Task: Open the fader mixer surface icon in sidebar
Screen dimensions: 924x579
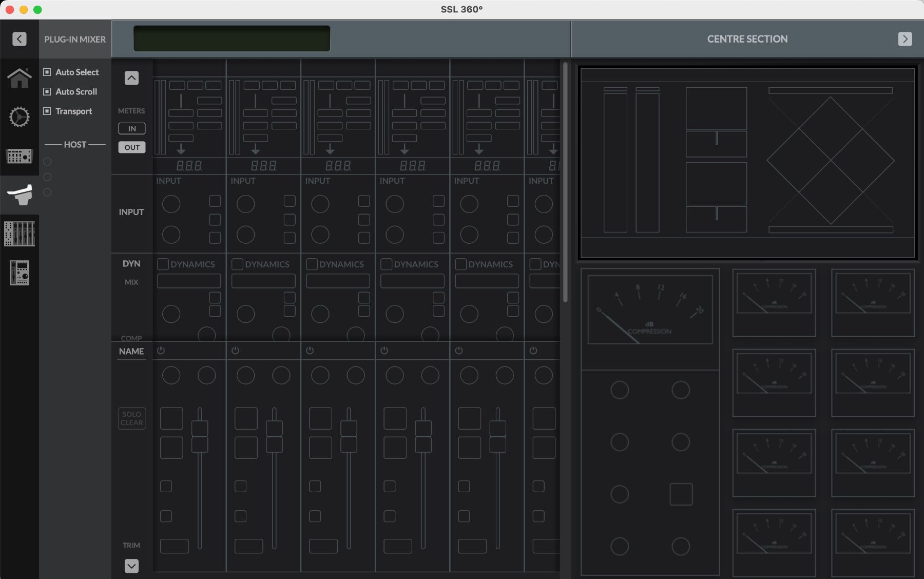Action: coord(20,234)
